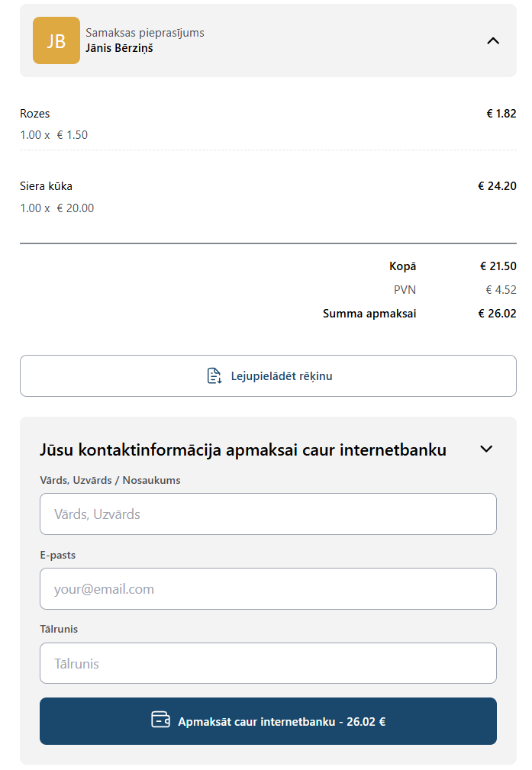This screenshot has height=770, width=532.
Task: Click the Siera kūka price € 24.20
Action: pyautogui.click(x=497, y=186)
